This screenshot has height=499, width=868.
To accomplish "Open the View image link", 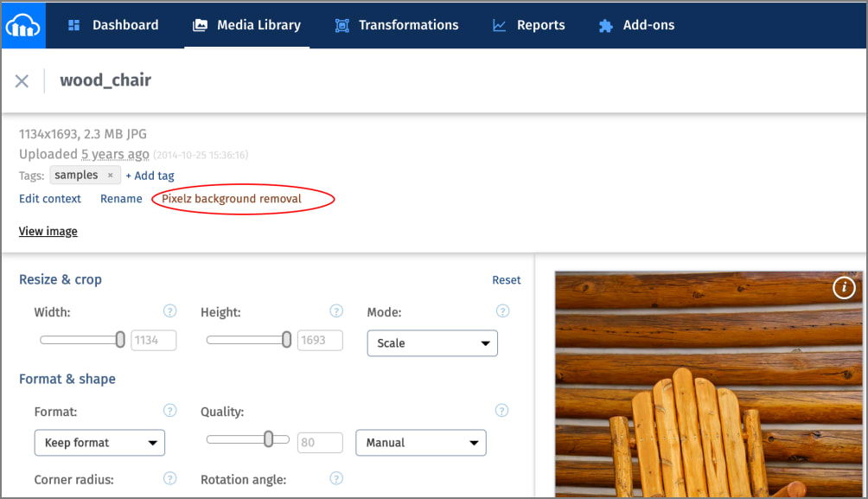I will click(x=48, y=232).
